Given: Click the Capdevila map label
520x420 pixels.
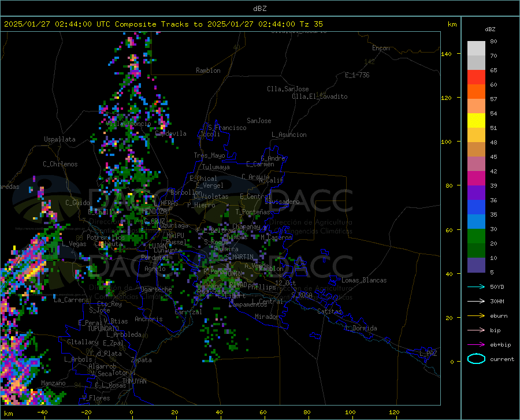Looking at the screenshot, I should (171, 133).
